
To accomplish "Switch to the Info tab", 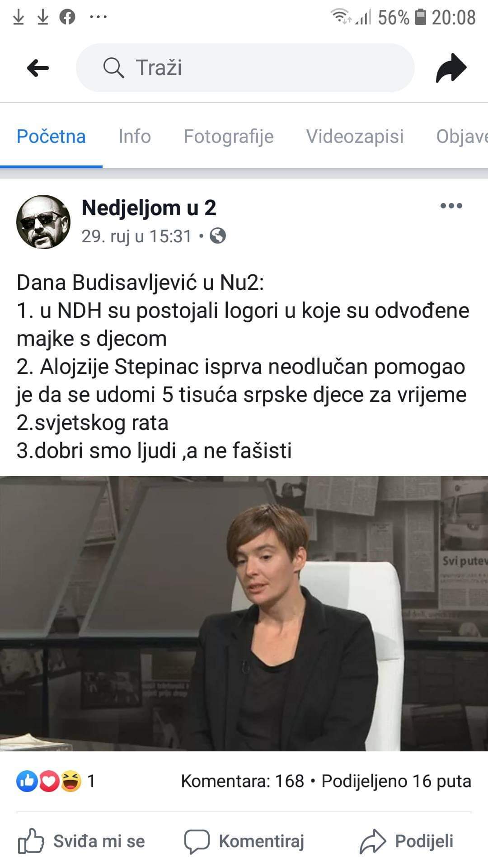I will click(135, 137).
